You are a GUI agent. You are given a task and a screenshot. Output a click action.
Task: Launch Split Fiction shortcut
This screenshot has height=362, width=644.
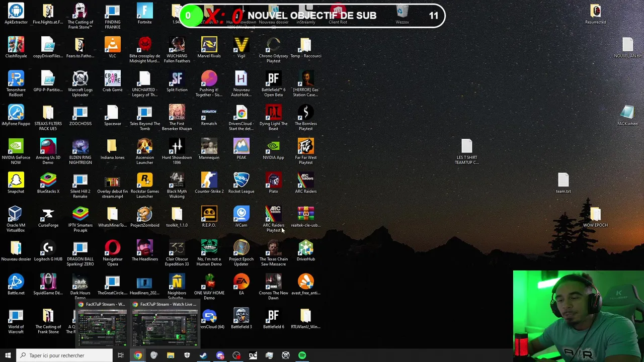[177, 81]
